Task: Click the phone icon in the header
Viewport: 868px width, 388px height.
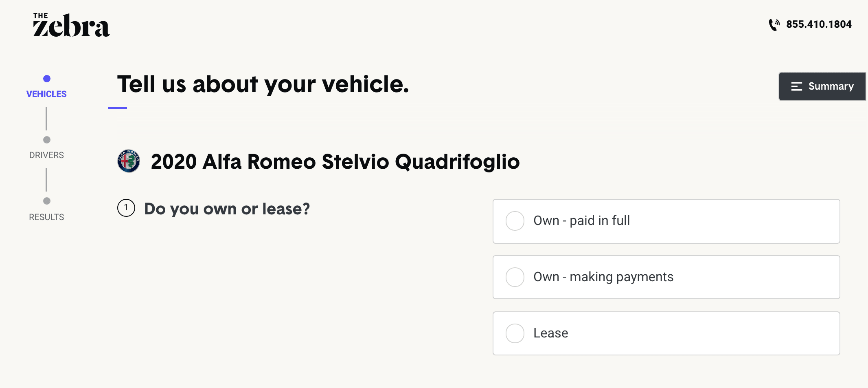Action: tap(774, 24)
